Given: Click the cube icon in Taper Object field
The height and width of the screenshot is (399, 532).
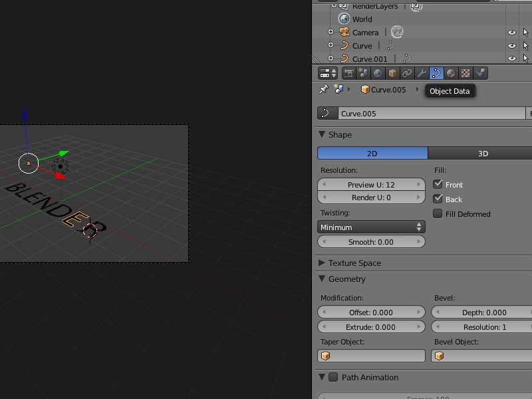Looking at the screenshot, I should point(326,356).
